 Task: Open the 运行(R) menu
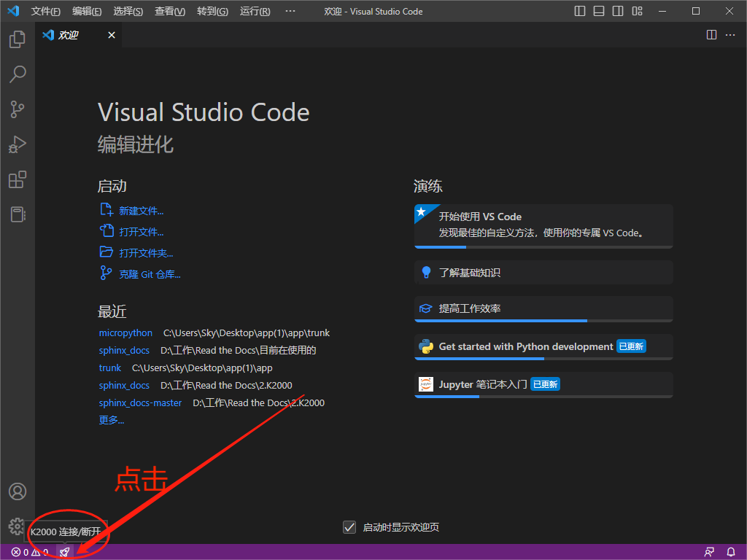pyautogui.click(x=255, y=11)
